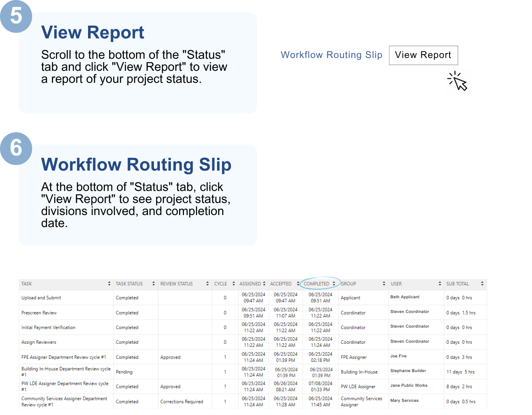Click the Corrections Required review status
The width and height of the screenshot is (532, 415).
tap(182, 402)
